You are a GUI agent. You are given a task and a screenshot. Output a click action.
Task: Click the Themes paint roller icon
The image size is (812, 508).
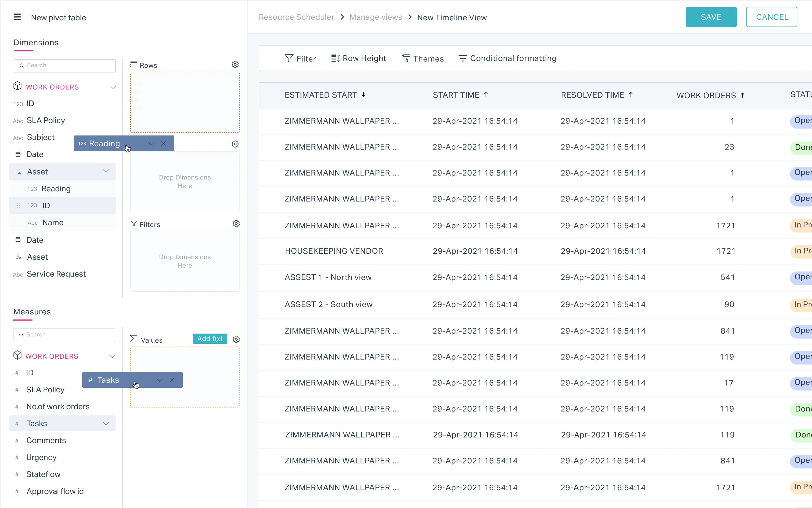[406, 58]
